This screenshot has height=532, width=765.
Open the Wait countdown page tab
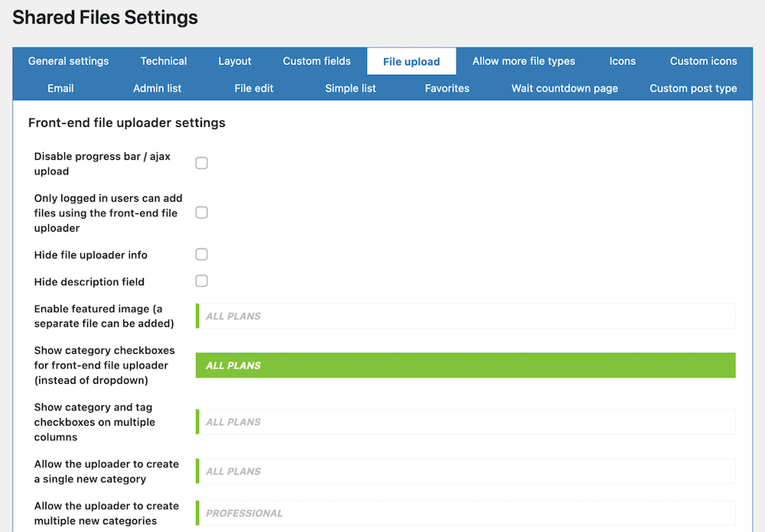tap(565, 88)
